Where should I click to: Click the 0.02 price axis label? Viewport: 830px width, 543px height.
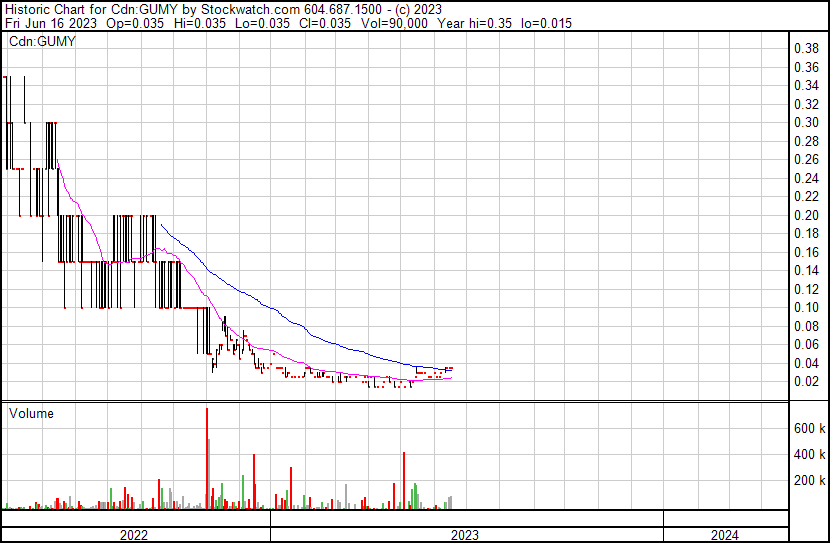[x=805, y=381]
